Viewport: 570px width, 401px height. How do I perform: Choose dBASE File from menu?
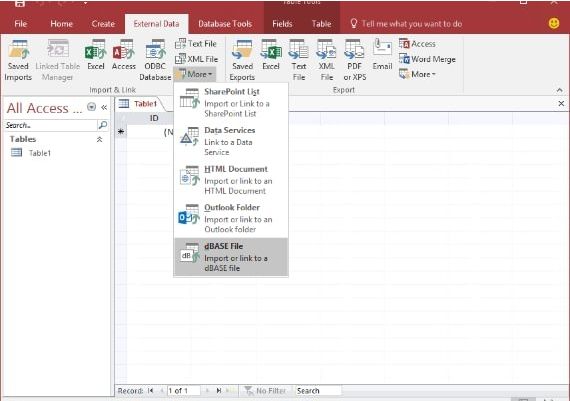point(231,257)
